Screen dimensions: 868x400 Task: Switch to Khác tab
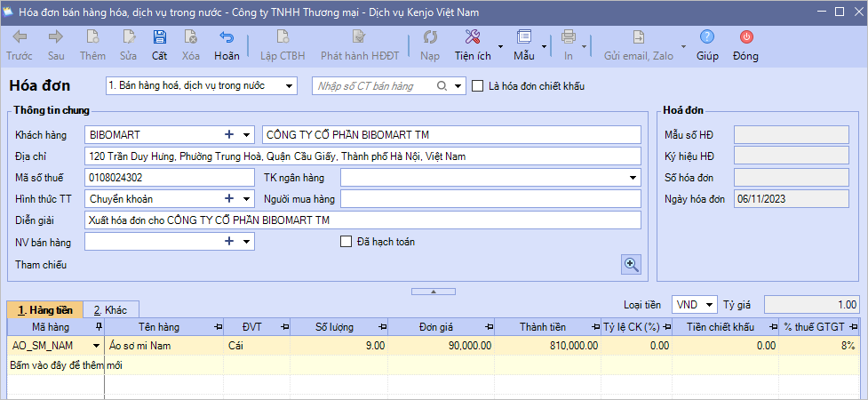pos(111,309)
